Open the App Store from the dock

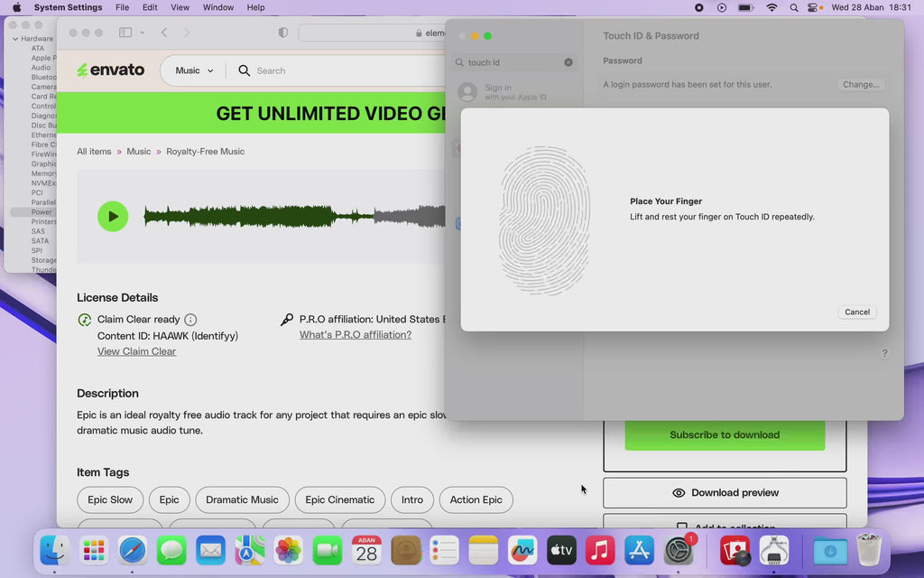[639, 549]
